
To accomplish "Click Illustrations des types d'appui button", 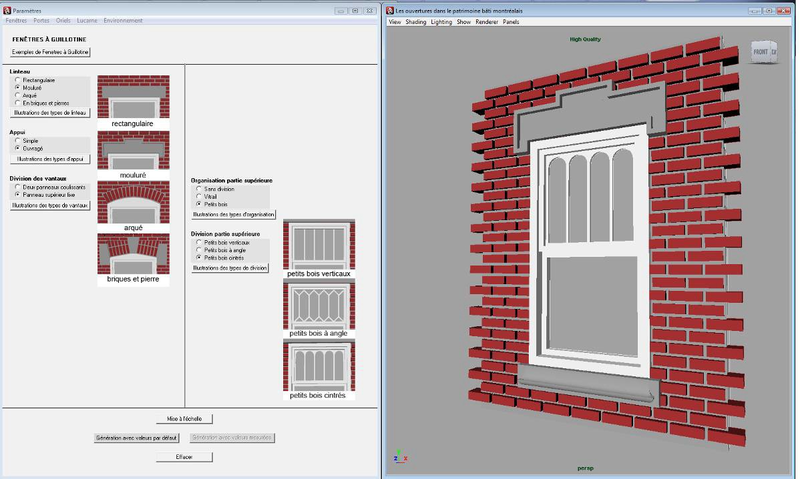I will click(x=50, y=159).
